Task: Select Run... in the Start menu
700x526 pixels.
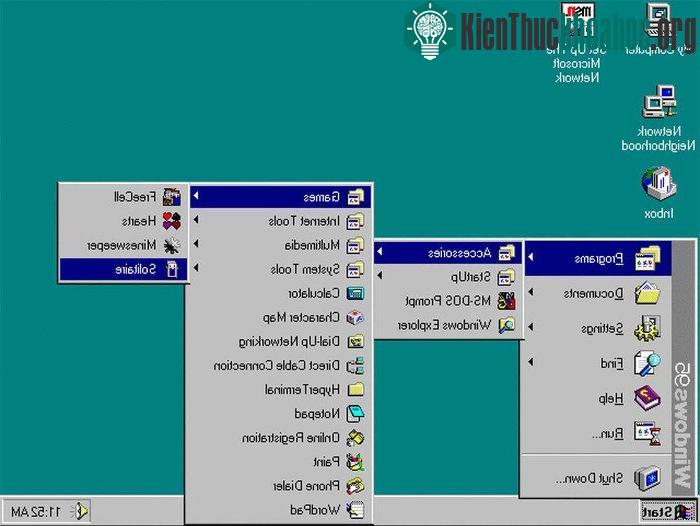Action: pos(598,433)
